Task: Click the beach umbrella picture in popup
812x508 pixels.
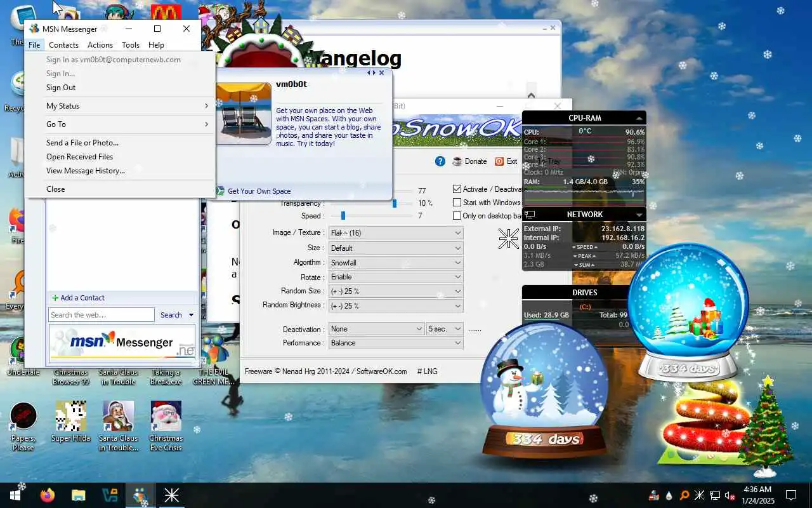Action: coord(244,114)
